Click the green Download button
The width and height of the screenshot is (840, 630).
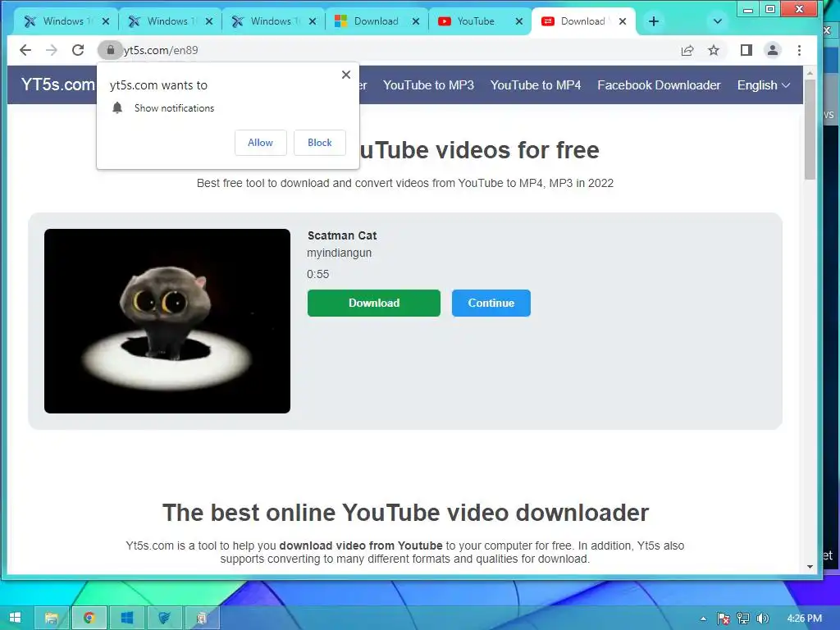pos(374,304)
